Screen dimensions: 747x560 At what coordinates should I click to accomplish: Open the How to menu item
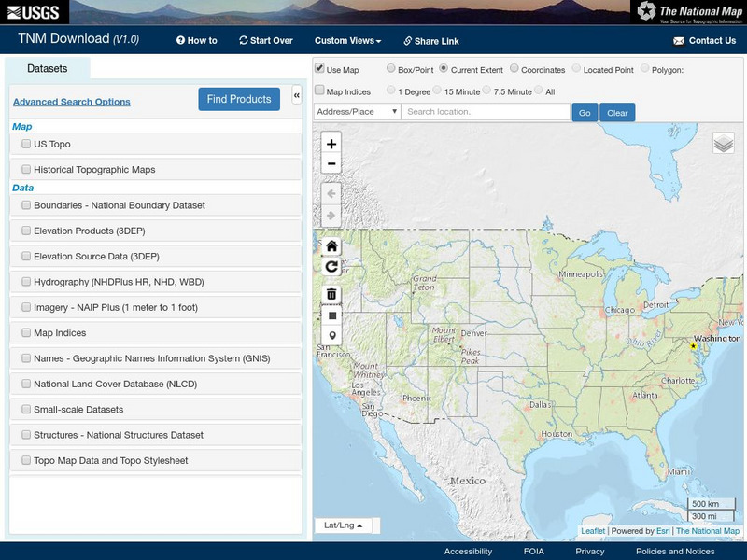[197, 41]
